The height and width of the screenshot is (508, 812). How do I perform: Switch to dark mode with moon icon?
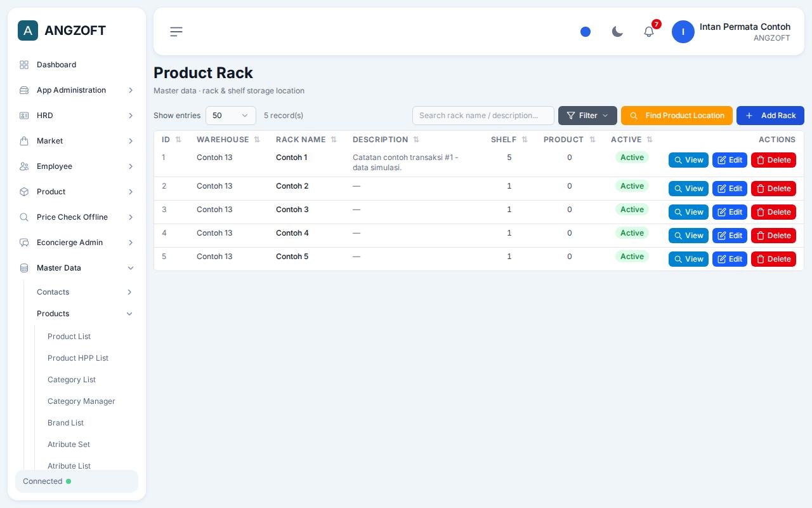point(617,32)
